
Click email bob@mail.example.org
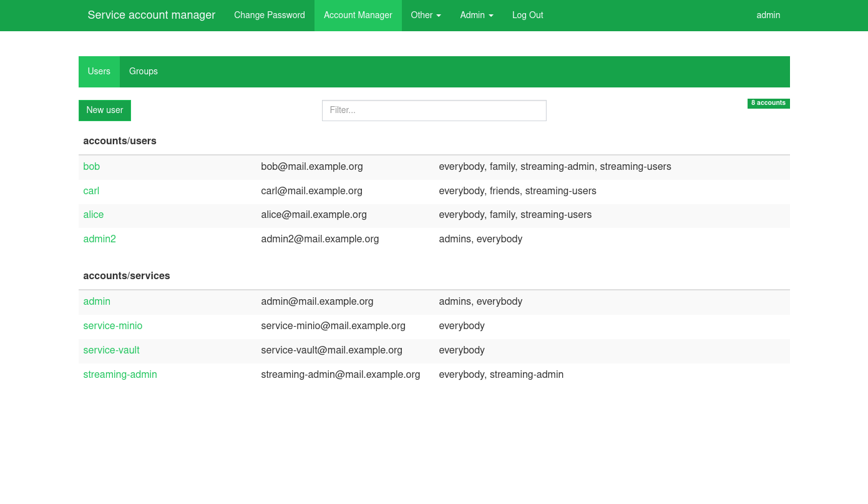pyautogui.click(x=312, y=167)
